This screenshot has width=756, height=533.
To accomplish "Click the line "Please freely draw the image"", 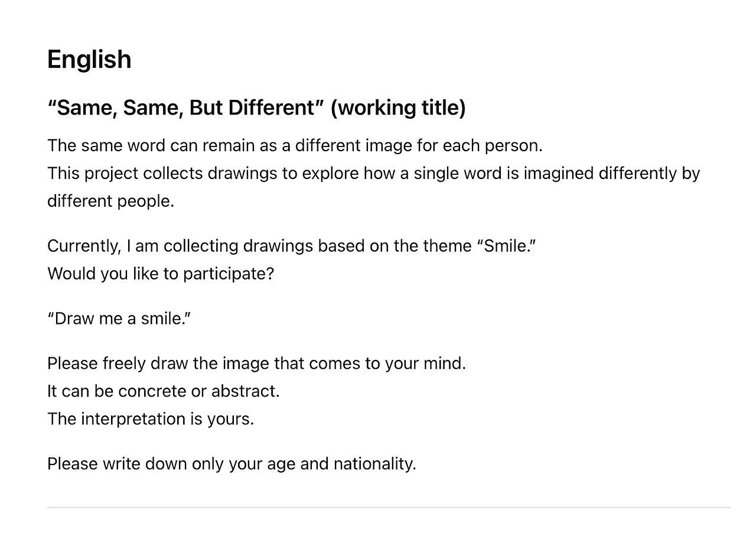I will pyautogui.click(x=256, y=363).
